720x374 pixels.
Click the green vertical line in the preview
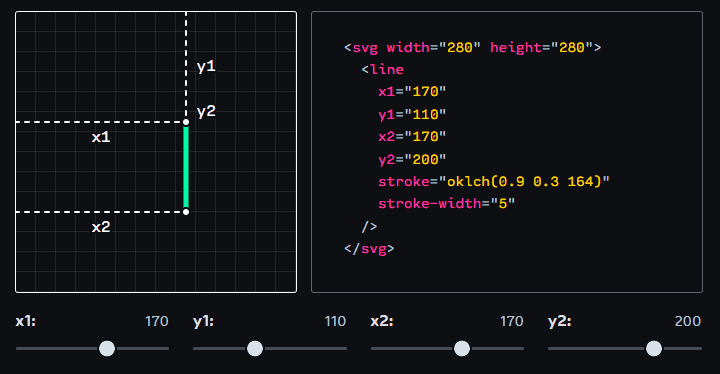tap(186, 167)
